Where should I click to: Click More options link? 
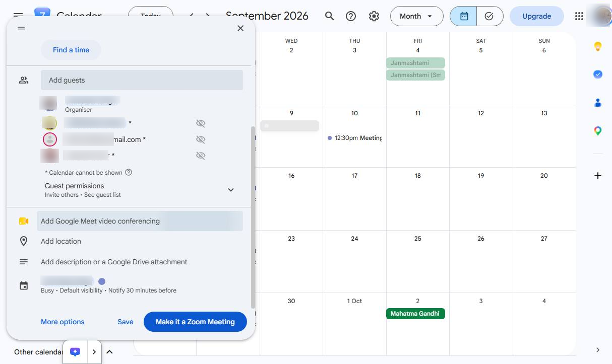tap(63, 322)
